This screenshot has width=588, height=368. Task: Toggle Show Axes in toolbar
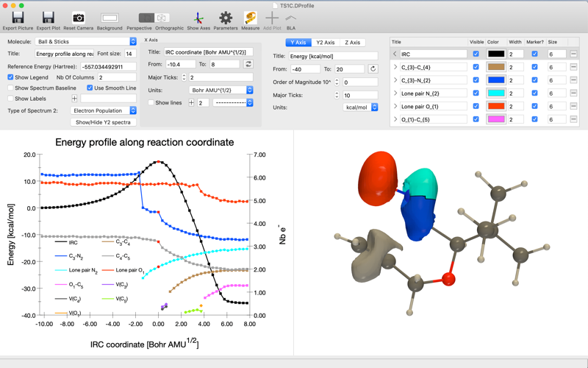[x=198, y=18]
